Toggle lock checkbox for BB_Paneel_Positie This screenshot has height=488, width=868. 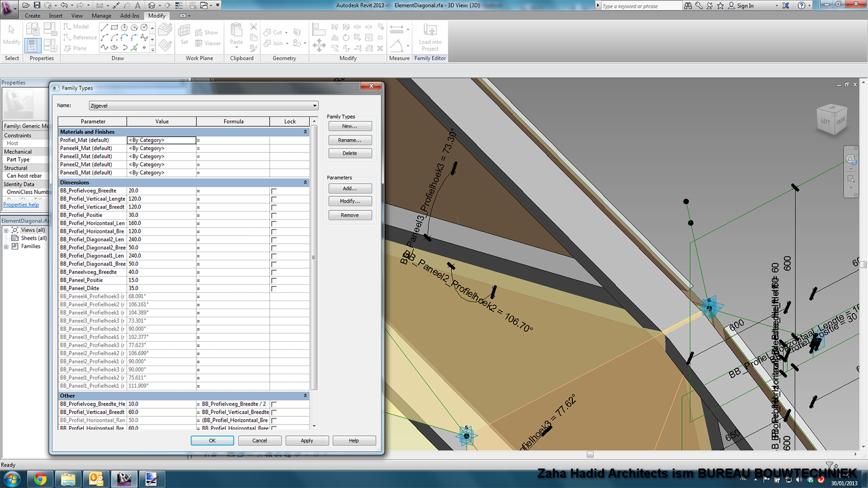274,280
